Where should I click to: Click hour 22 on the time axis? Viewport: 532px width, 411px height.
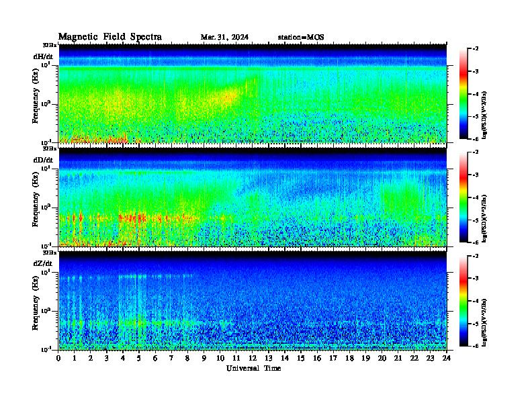click(x=414, y=359)
